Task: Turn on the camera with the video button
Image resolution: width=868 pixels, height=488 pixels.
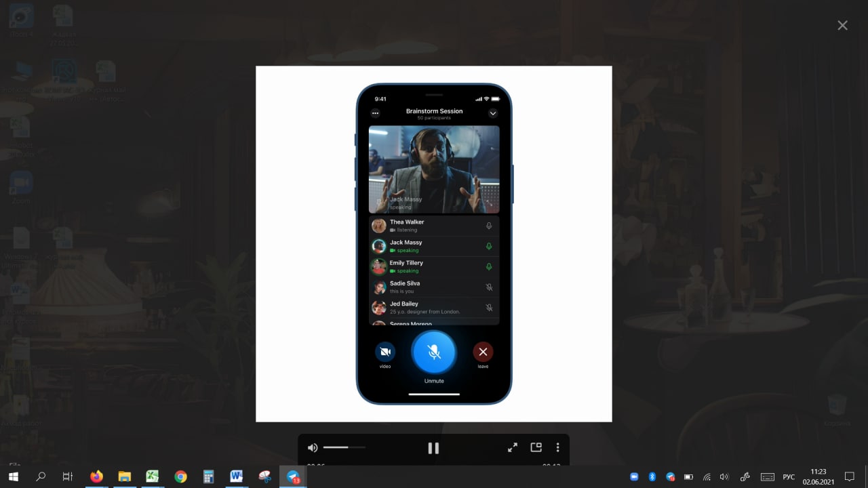Action: pos(385,352)
